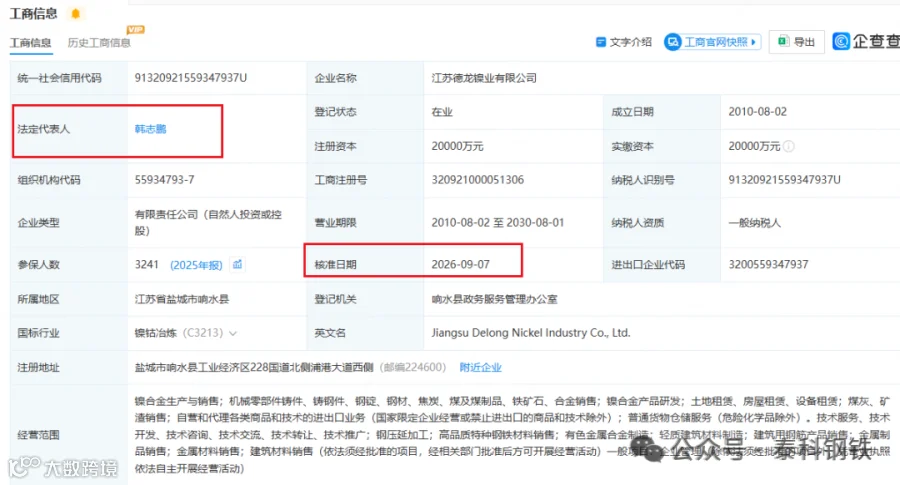
Task: Click the 企查查 logo icon
Action: coord(841,41)
